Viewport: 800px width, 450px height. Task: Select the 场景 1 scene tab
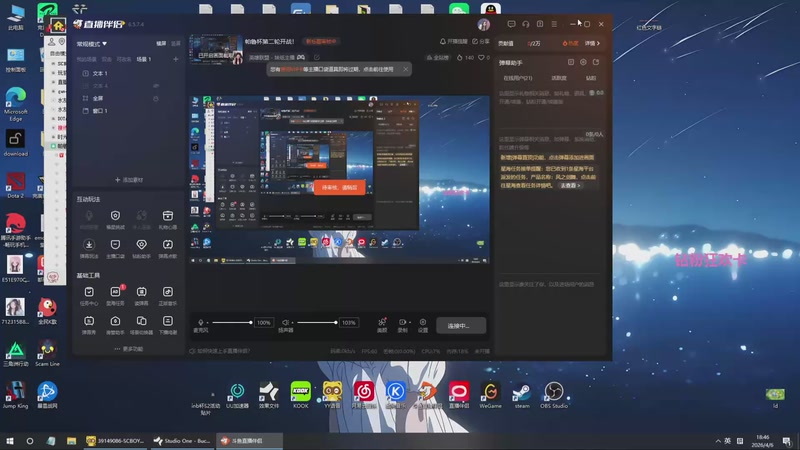click(x=144, y=59)
